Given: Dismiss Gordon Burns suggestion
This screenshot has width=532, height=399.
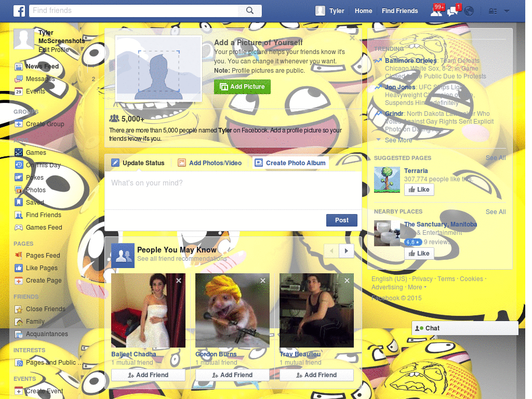Looking at the screenshot, I should click(x=263, y=281).
